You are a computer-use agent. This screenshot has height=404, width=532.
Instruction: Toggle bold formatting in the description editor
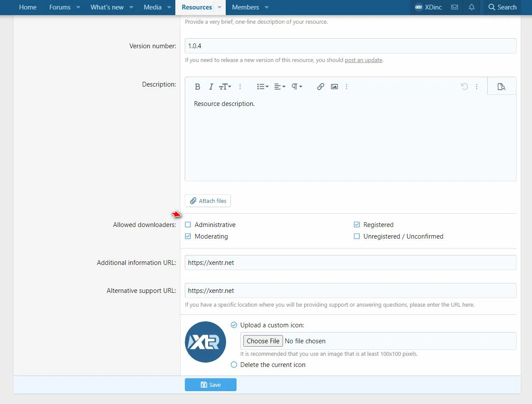[x=197, y=87]
